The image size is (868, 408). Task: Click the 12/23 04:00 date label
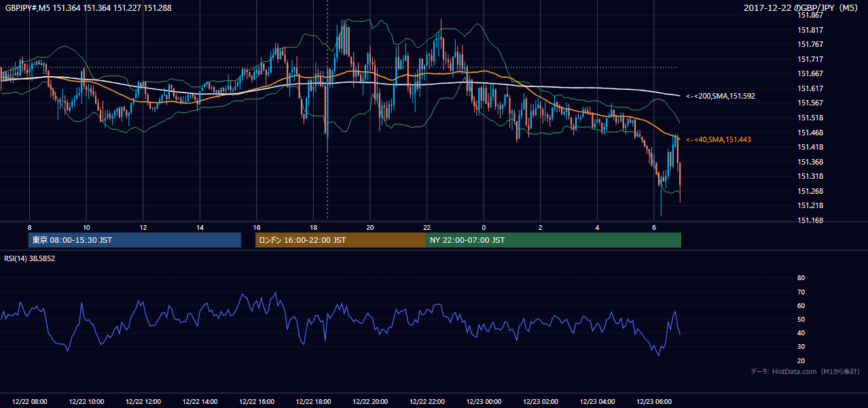tap(597, 402)
